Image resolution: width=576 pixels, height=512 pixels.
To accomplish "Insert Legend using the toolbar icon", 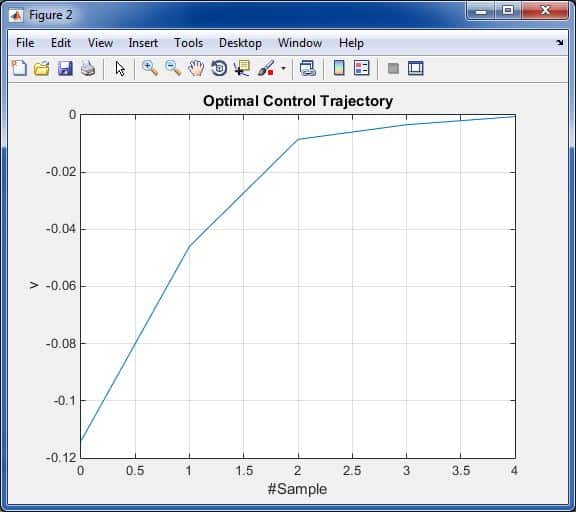I will point(361,68).
